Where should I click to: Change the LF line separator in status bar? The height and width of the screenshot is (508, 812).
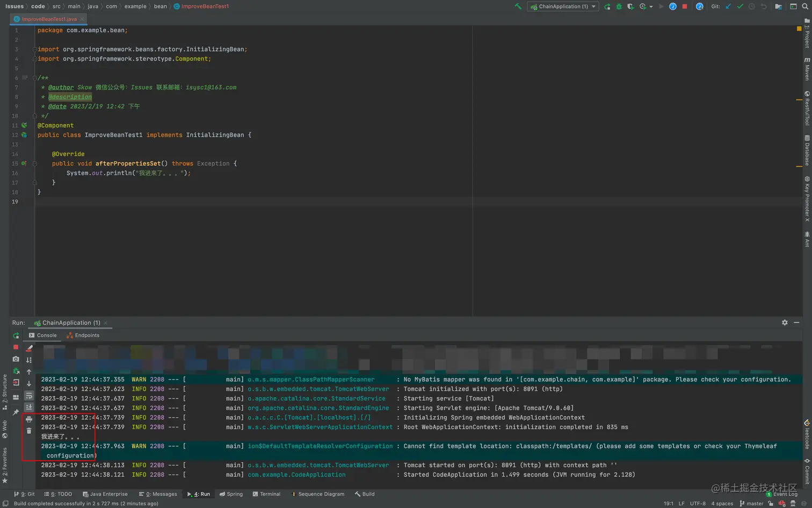coord(682,504)
